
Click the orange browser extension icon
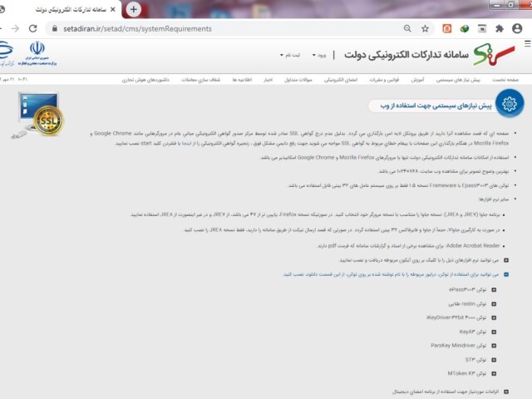click(446, 27)
